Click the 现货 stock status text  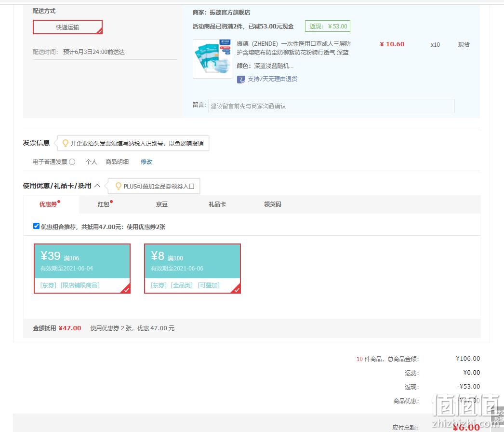tap(464, 45)
